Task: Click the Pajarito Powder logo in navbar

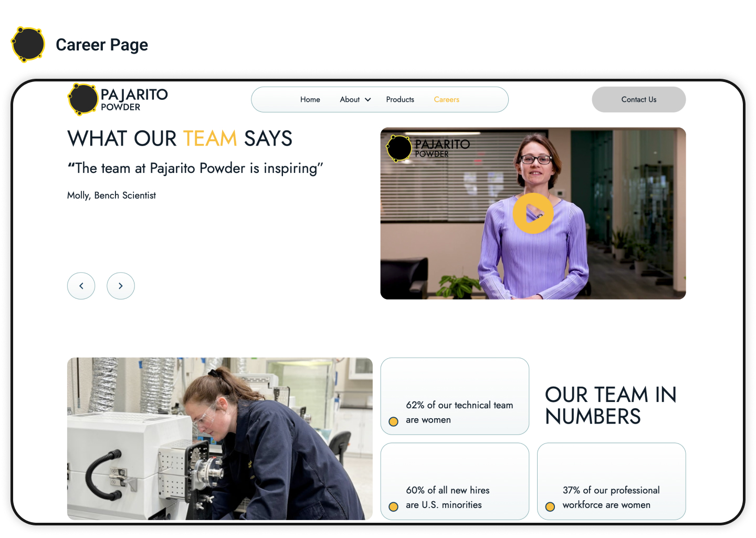Action: (118, 99)
